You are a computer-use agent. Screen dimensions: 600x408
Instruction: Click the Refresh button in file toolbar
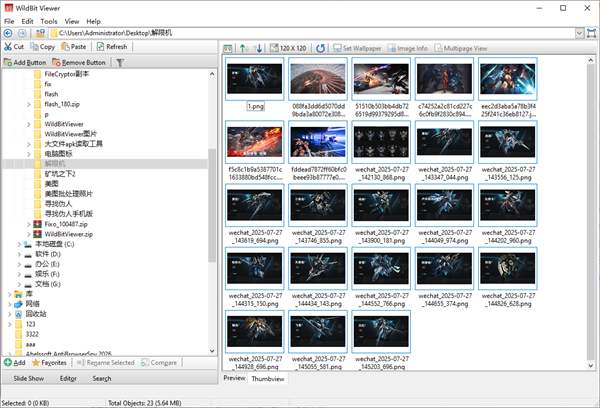coord(111,47)
